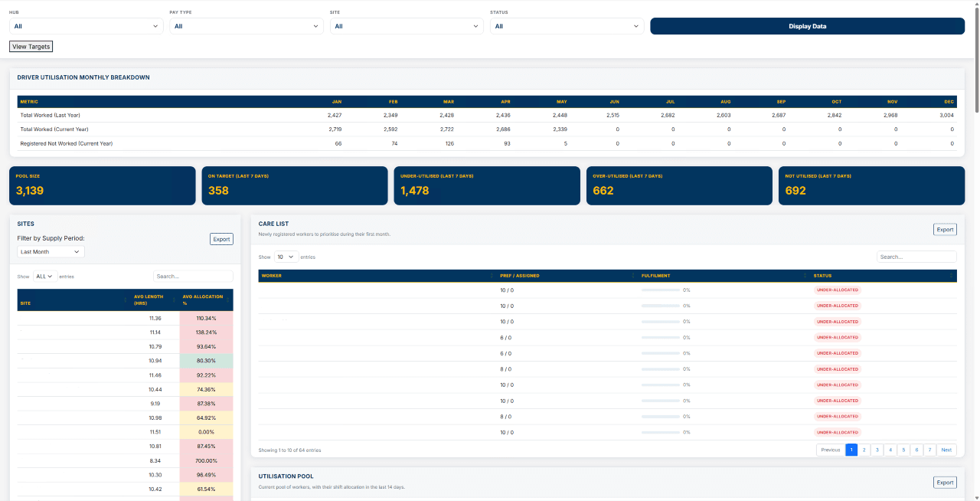
Task: Go to Care List page 6
Action: pyautogui.click(x=916, y=450)
